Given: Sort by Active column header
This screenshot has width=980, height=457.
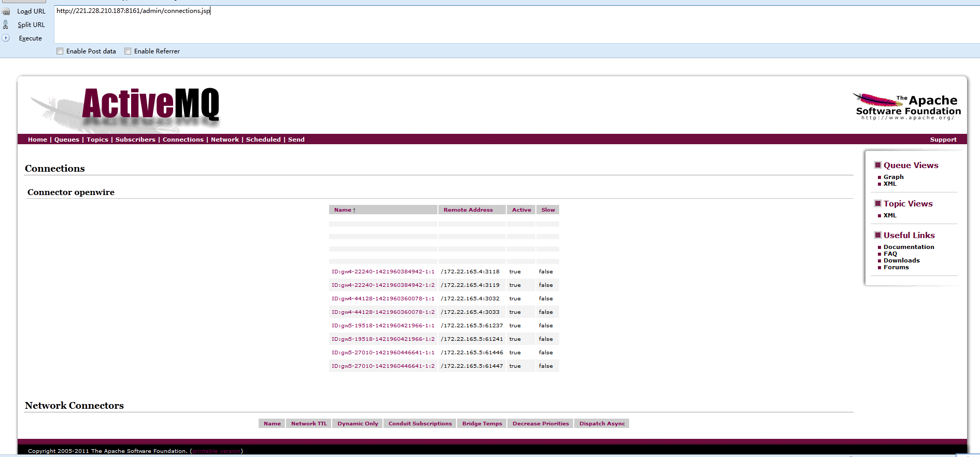Looking at the screenshot, I should [x=521, y=210].
